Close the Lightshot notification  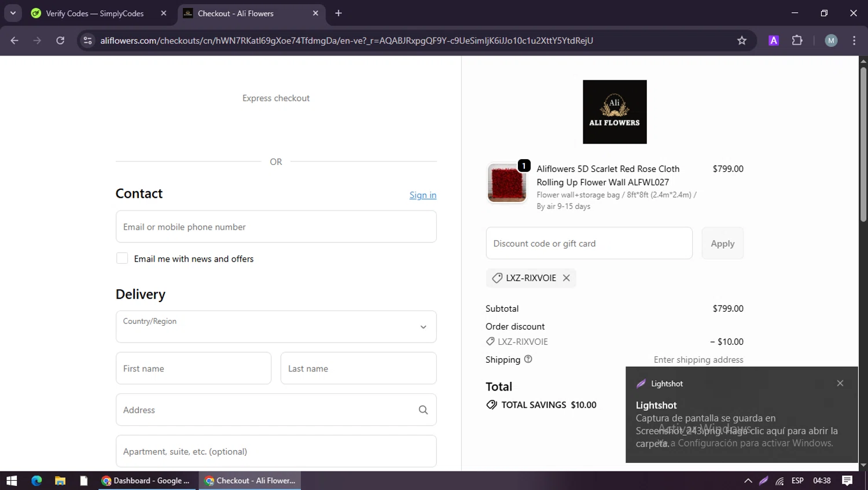click(840, 383)
